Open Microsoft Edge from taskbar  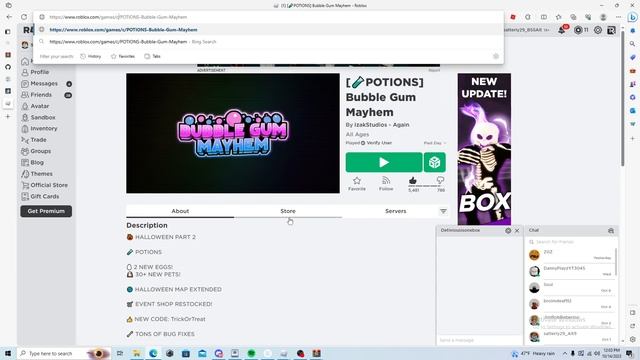point(153,353)
